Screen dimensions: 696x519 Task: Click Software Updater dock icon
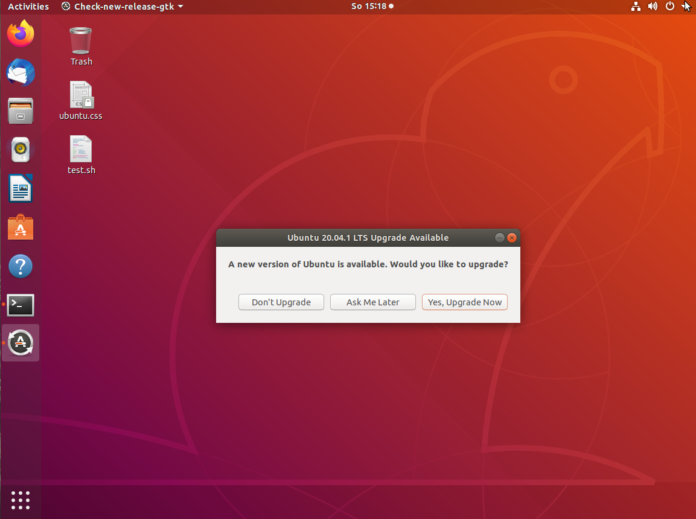pyautogui.click(x=20, y=343)
